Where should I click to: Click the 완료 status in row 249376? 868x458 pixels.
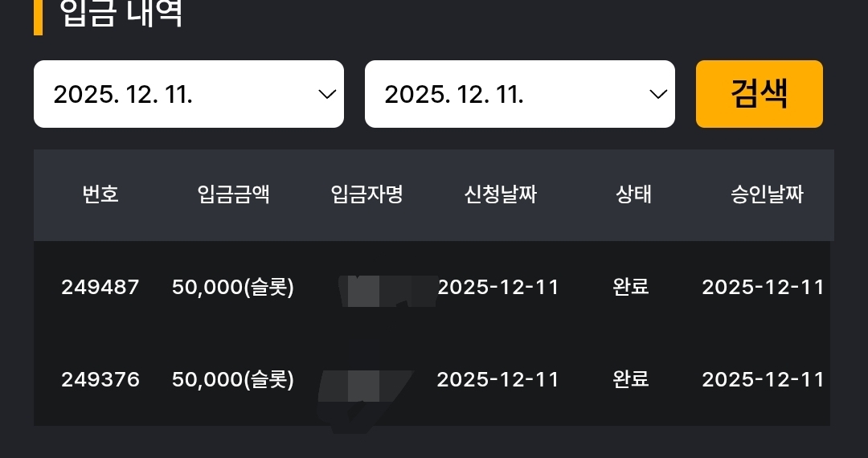(631, 379)
